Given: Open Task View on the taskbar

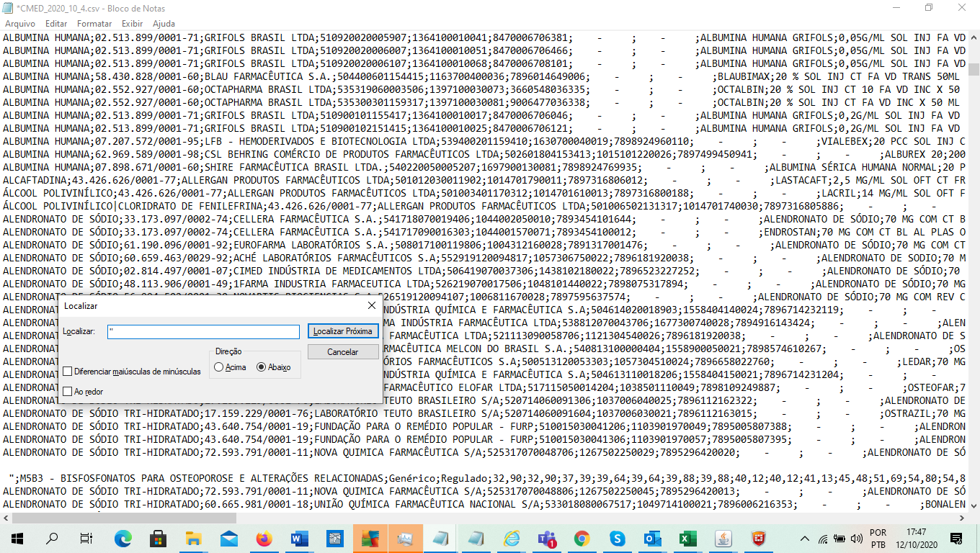Looking at the screenshot, I should 86,538.
